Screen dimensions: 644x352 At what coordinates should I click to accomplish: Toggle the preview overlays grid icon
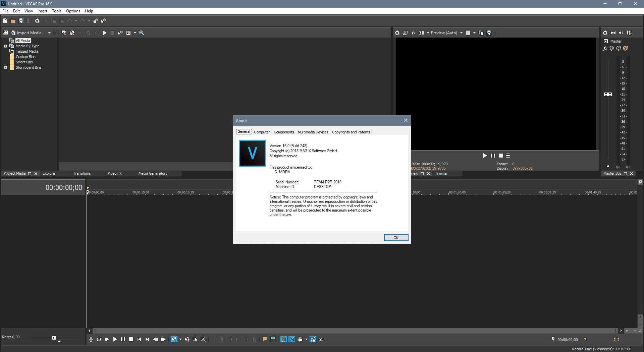pos(468,33)
